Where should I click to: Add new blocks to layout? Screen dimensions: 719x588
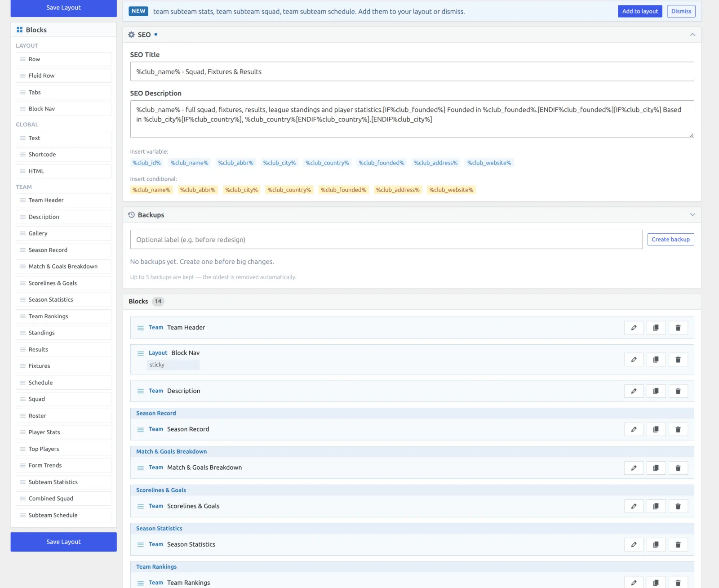640,11
